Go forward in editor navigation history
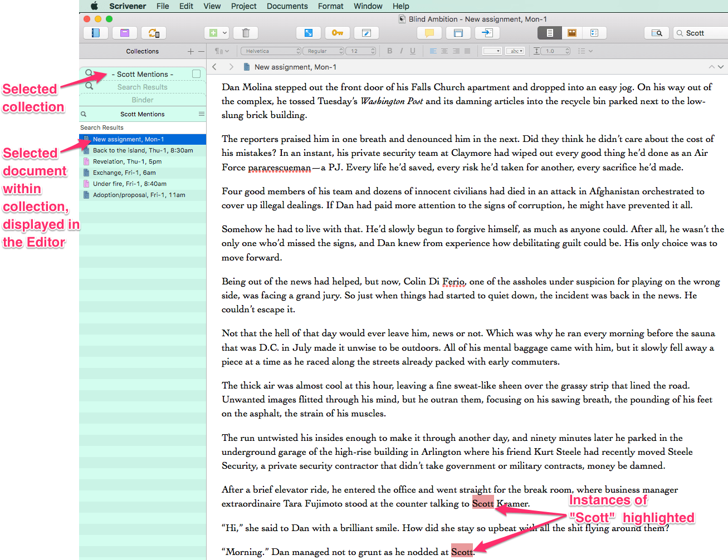728x560 pixels. point(231,67)
